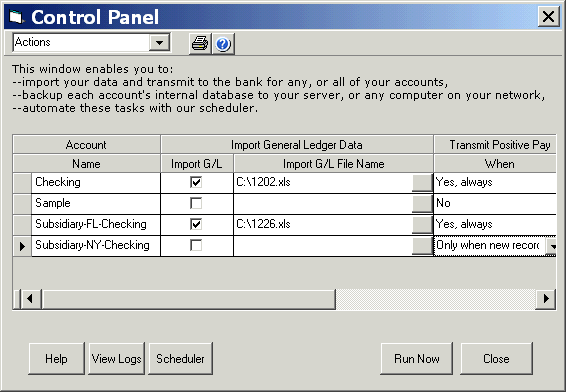Click the horizontal scrollbar thumb

[189, 299]
